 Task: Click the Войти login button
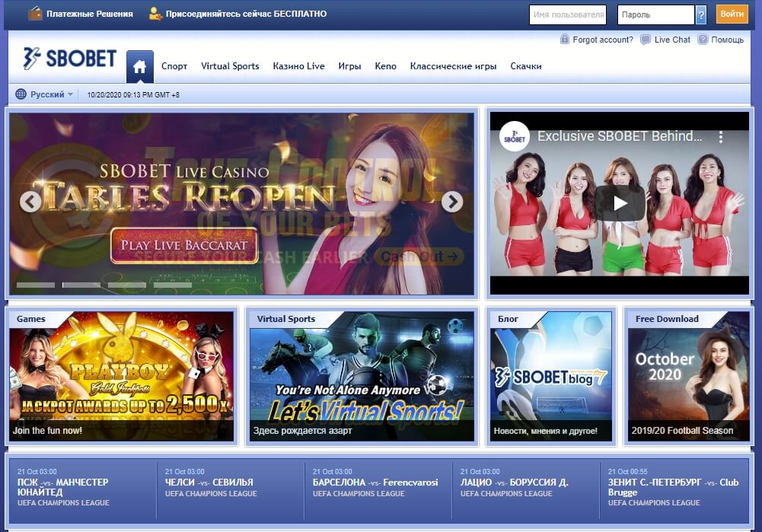[732, 14]
